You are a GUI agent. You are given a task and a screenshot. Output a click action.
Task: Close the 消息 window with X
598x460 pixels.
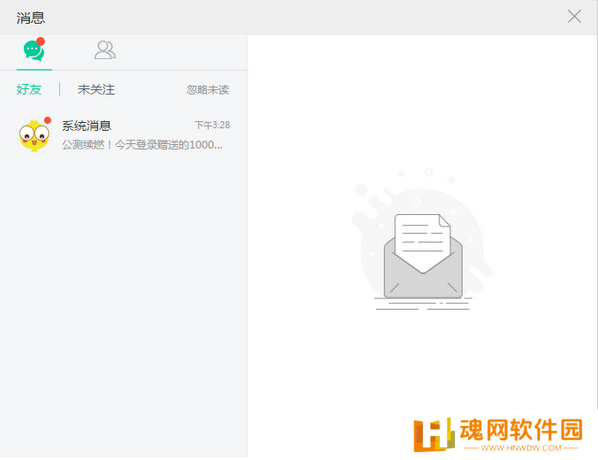click(574, 17)
